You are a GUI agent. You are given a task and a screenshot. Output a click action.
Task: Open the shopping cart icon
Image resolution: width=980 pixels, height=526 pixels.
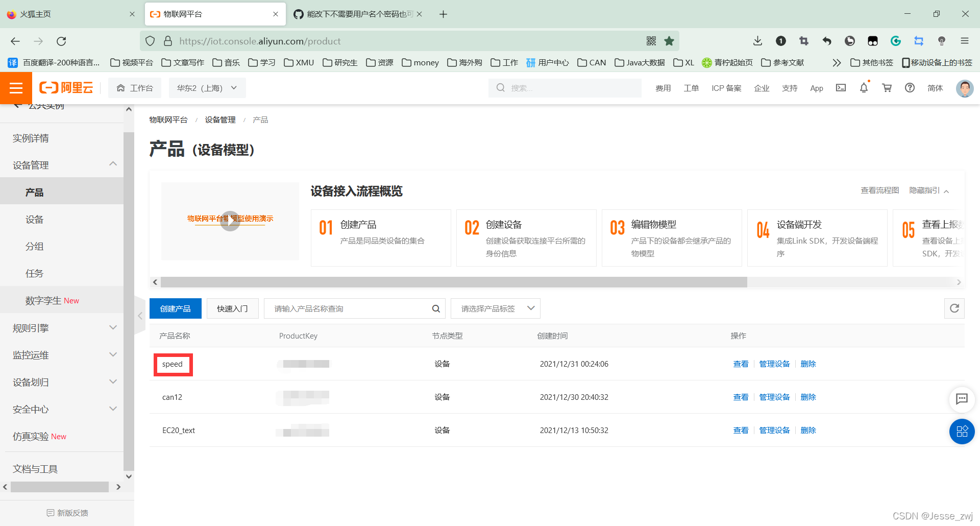[x=887, y=88]
